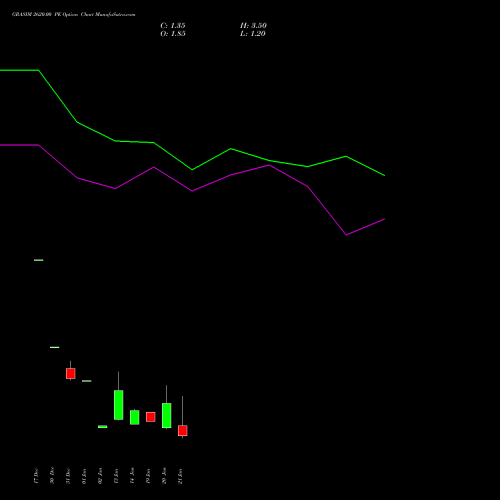
Task: Select the open value 'O: 1.85'
Action: pos(173,34)
